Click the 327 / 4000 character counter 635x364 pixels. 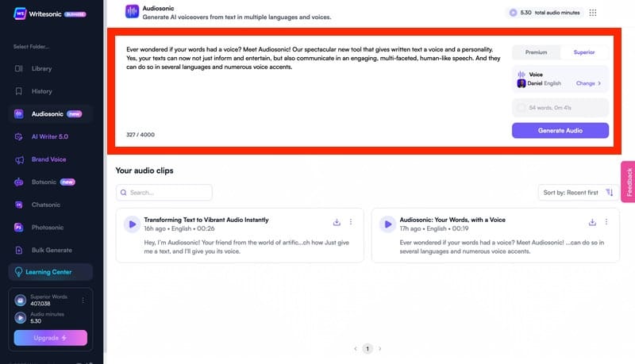coord(140,135)
